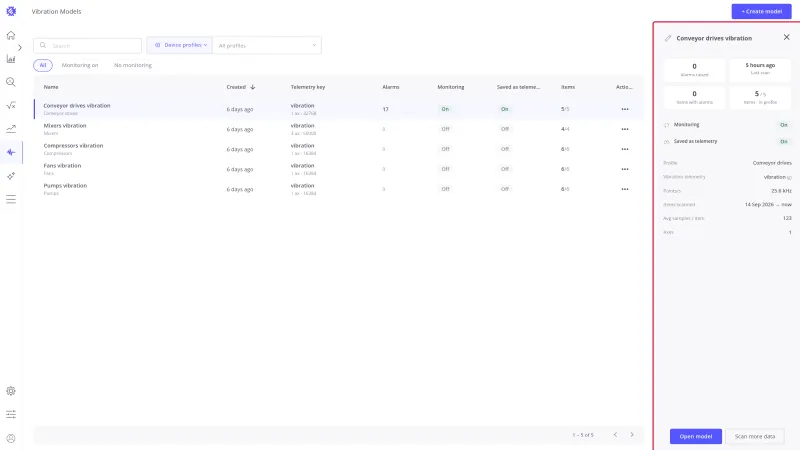Close the Conveyor drives vibration panel
Viewport: 800px width, 450px height.
[786, 37]
